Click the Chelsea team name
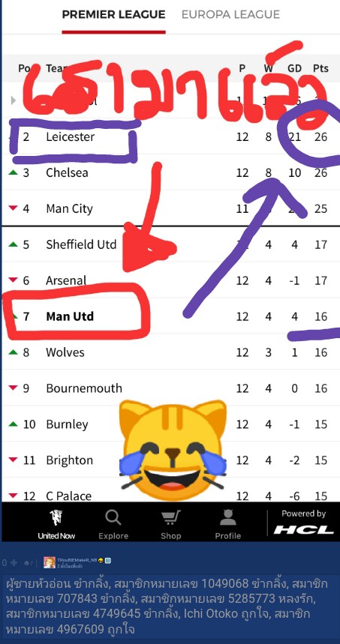 coord(67,172)
